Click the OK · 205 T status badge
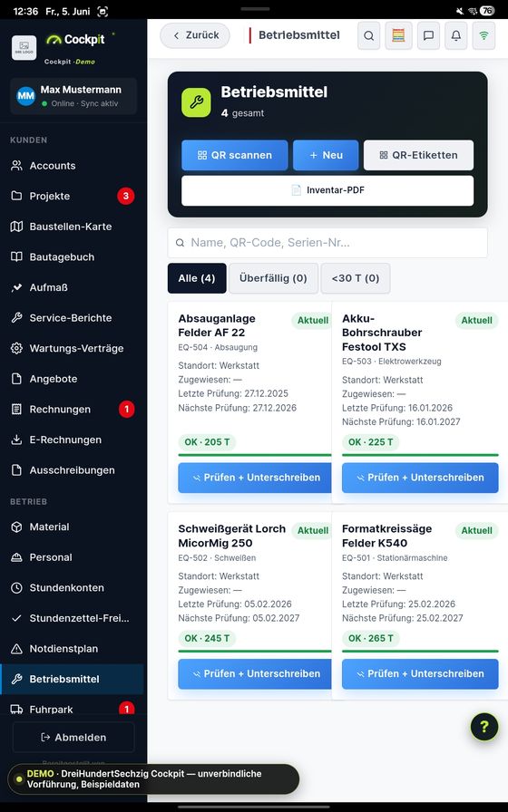 pos(207,442)
